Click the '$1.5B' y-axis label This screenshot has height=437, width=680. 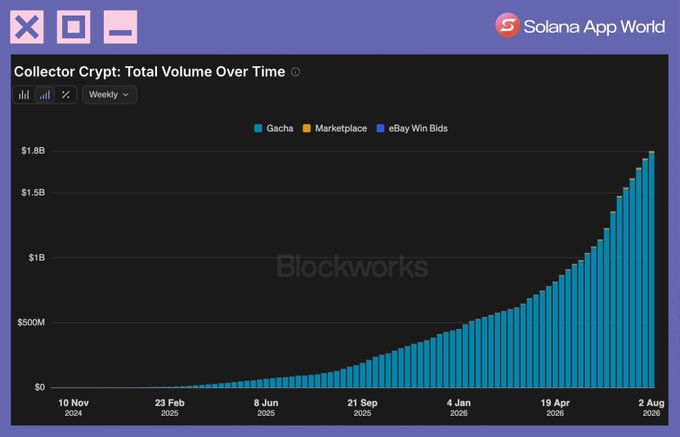[x=33, y=192]
